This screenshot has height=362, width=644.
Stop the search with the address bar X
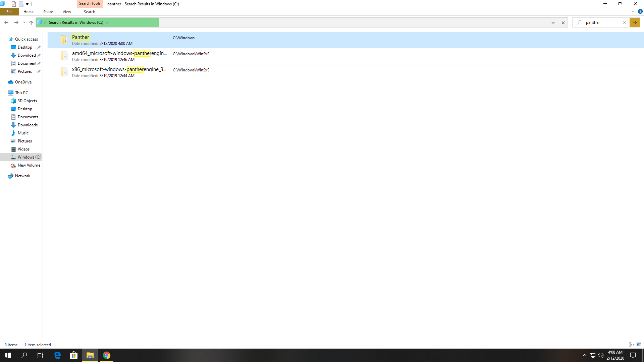[563, 22]
